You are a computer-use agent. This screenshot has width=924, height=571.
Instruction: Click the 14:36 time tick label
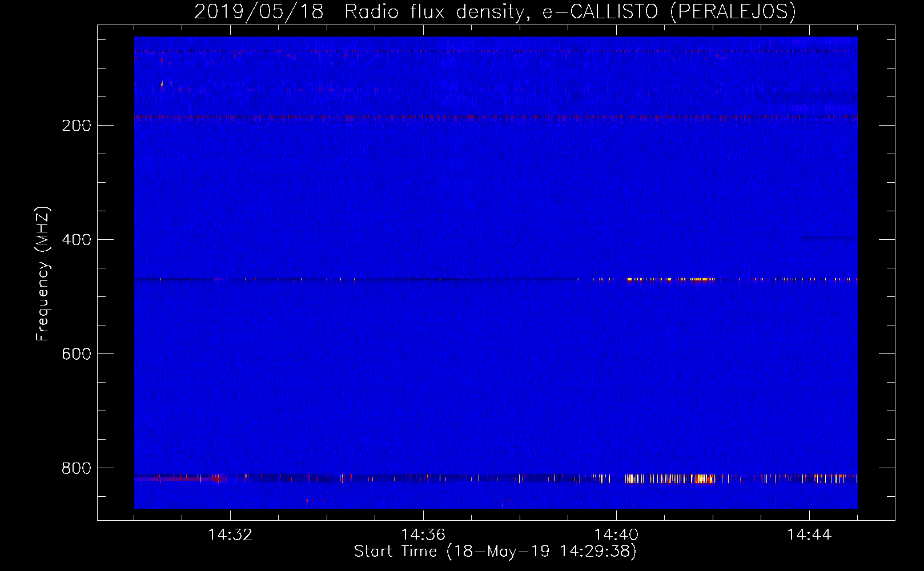423,535
